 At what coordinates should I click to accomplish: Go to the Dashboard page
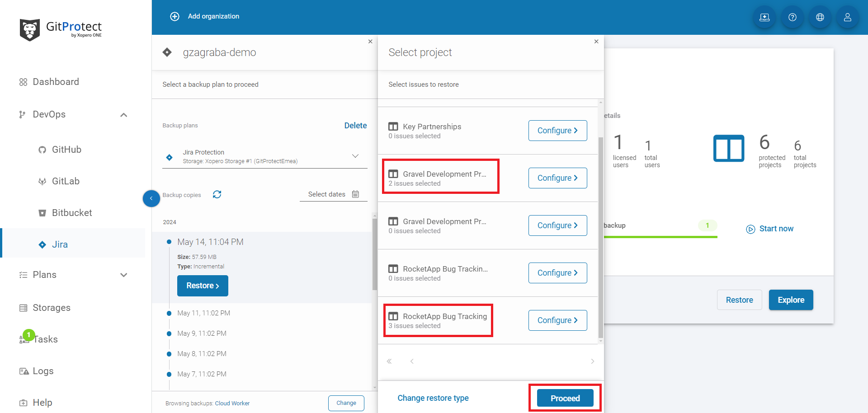pyautogui.click(x=56, y=82)
